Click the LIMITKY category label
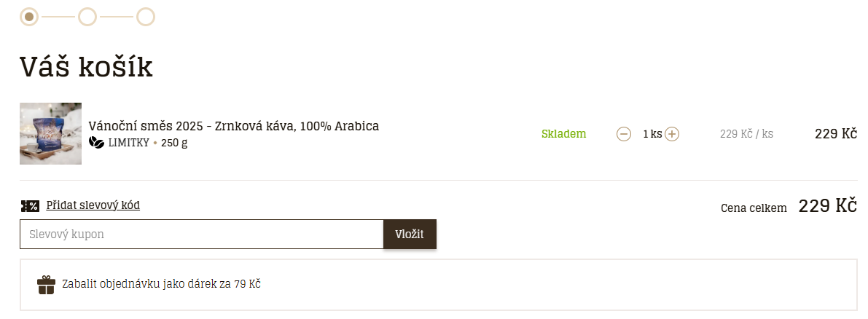 point(128,143)
